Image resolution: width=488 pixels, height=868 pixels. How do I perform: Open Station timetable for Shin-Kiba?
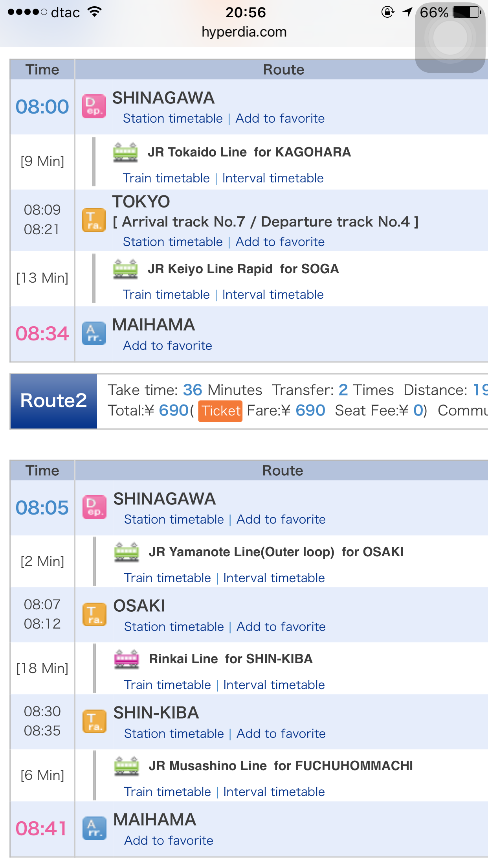point(174,734)
